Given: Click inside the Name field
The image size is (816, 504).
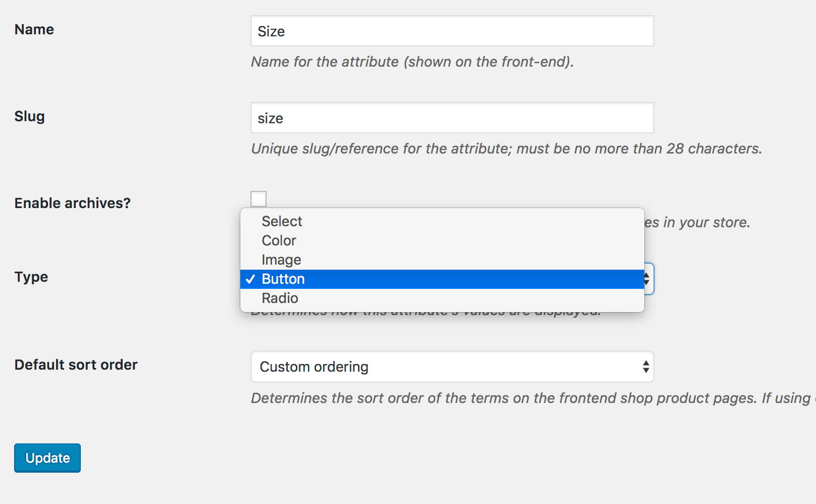Looking at the screenshot, I should pyautogui.click(x=452, y=31).
